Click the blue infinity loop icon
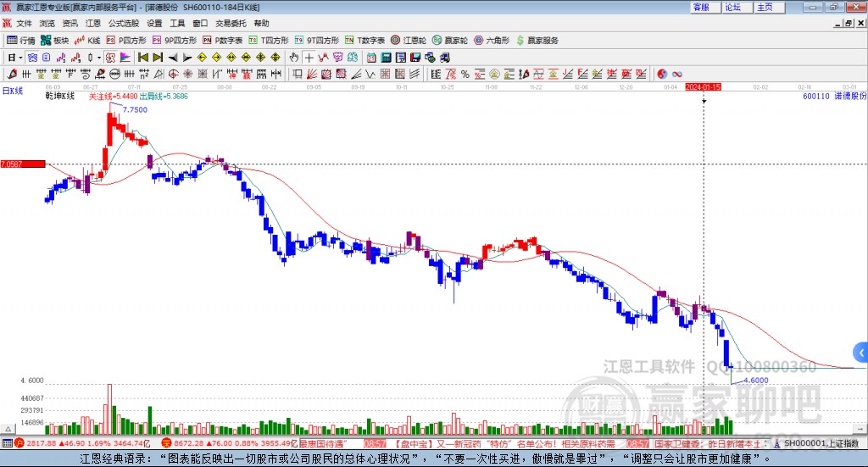The image size is (868, 467). 676,74
